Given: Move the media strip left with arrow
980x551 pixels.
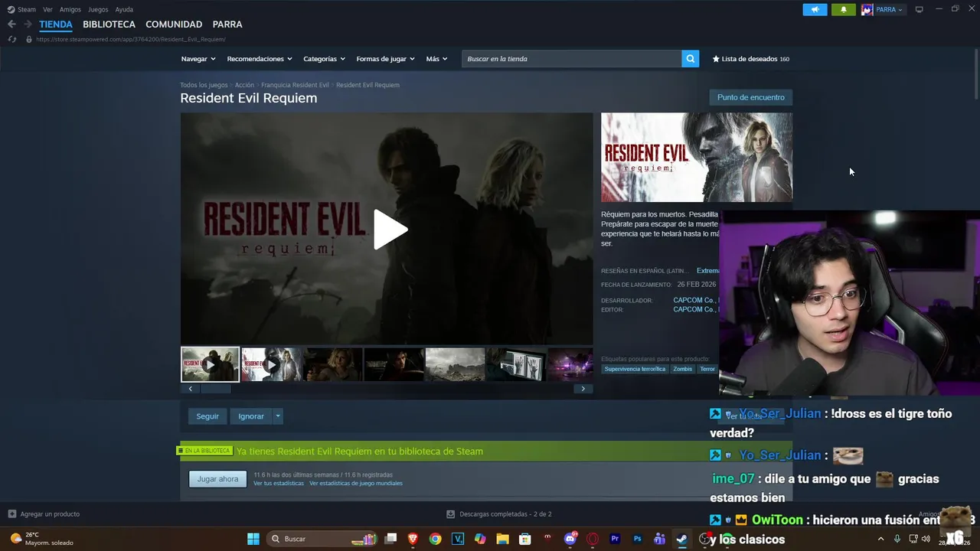Looking at the screenshot, I should coord(190,389).
